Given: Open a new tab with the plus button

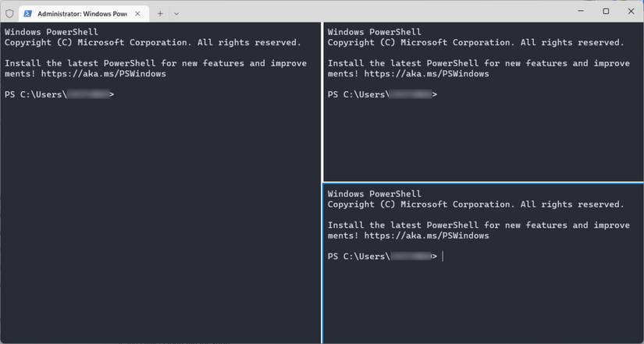Looking at the screenshot, I should click(x=160, y=13).
